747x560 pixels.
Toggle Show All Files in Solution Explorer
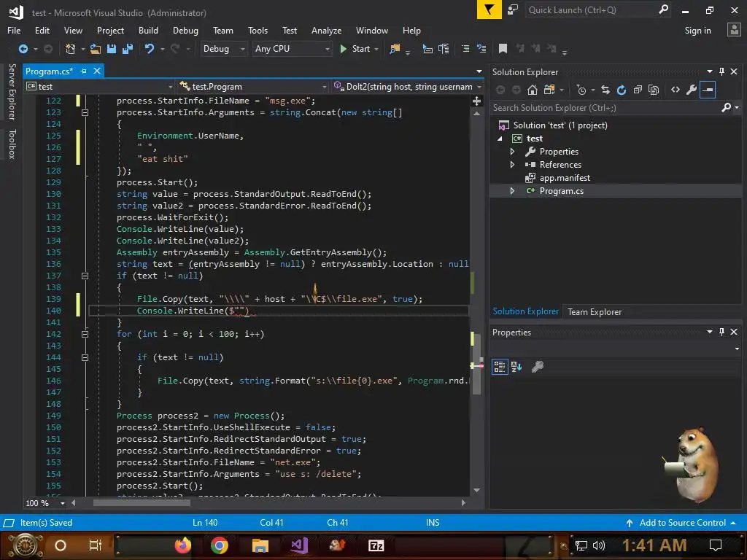[654, 90]
